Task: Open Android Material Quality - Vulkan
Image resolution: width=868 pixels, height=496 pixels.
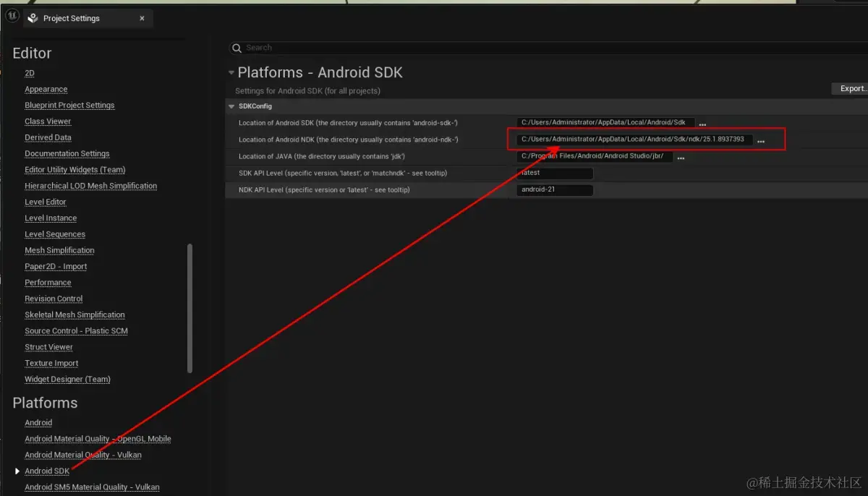Action: (83, 455)
